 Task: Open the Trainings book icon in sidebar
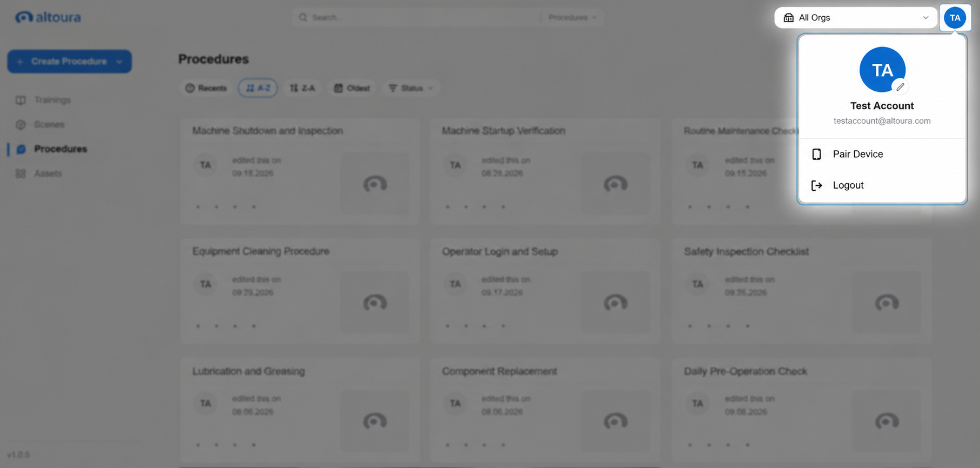coord(21,100)
